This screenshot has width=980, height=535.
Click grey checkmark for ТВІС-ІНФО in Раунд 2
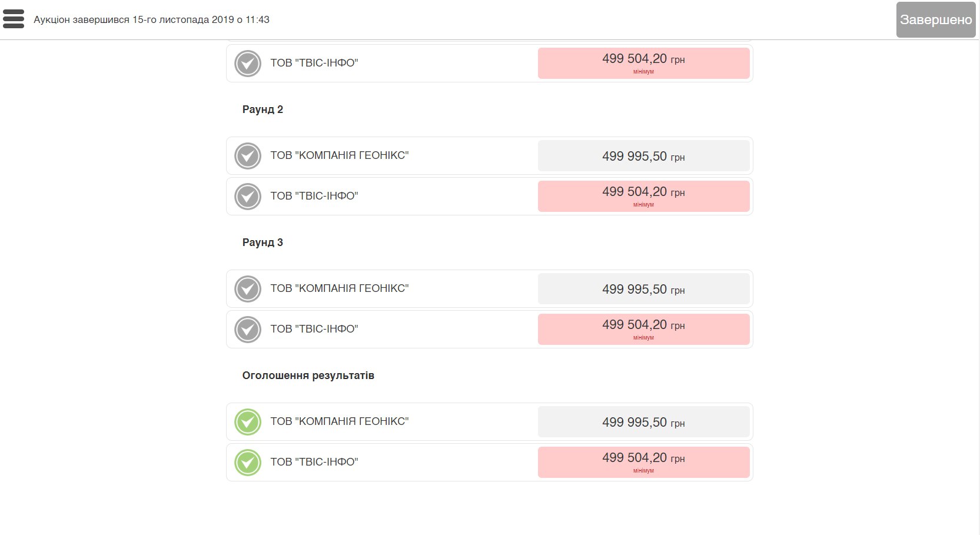248,197
